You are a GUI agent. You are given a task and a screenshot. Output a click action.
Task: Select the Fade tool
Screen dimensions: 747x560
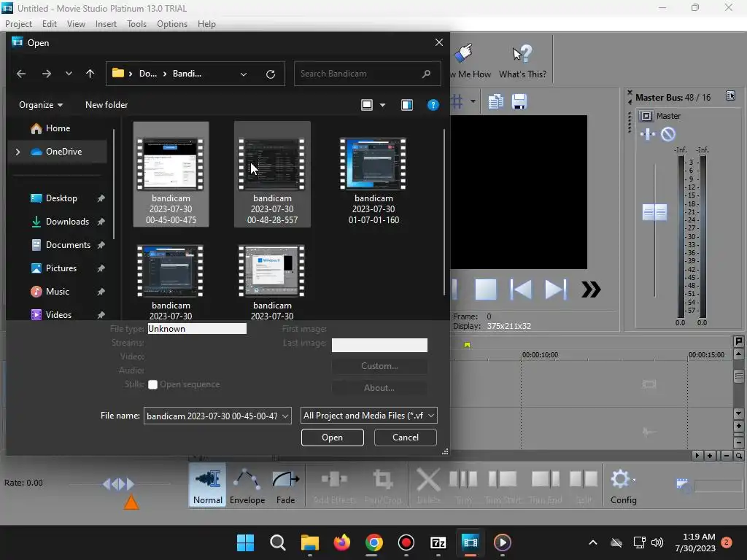click(x=285, y=485)
